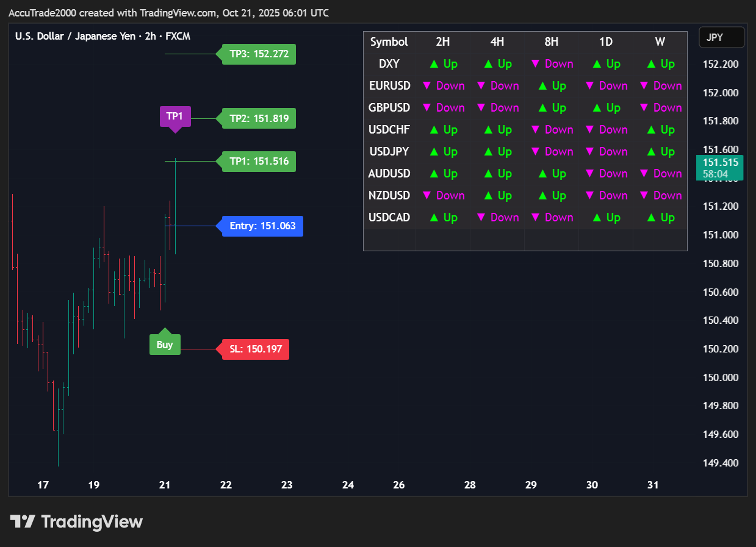Image resolution: width=756 pixels, height=547 pixels.
Task: Click the TP3: 152.272 label
Action: pos(259,54)
